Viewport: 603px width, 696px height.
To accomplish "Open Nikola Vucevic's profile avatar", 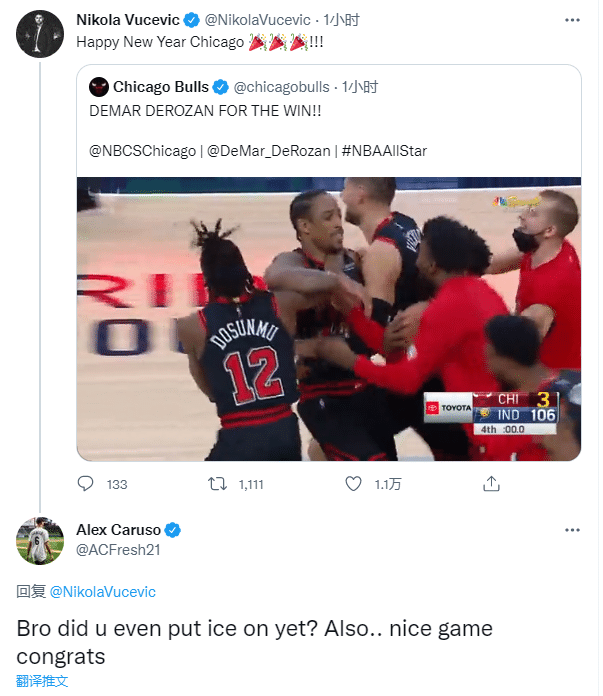I will pyautogui.click(x=40, y=33).
